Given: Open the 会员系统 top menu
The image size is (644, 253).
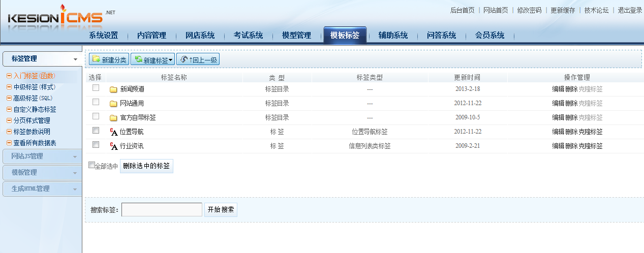Looking at the screenshot, I should (489, 36).
